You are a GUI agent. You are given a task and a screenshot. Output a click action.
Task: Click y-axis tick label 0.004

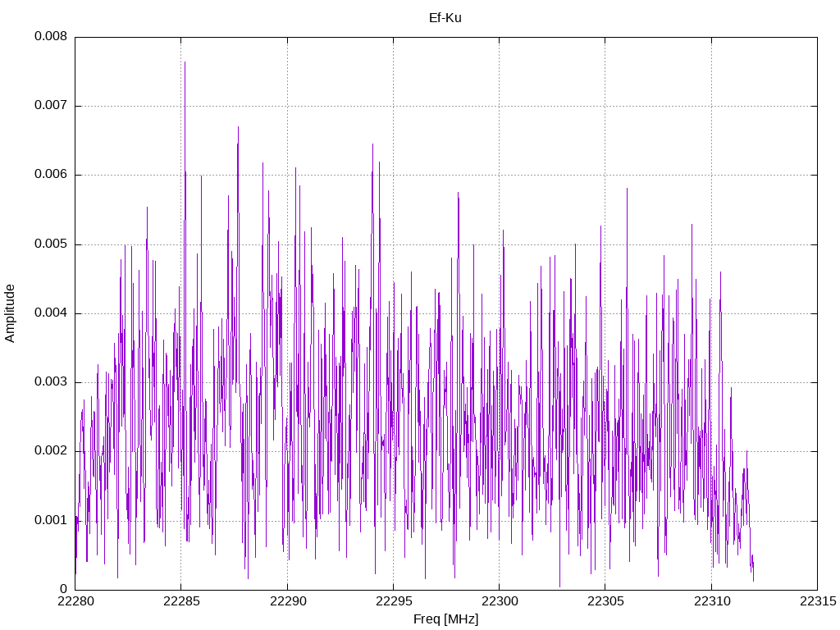click(x=51, y=313)
